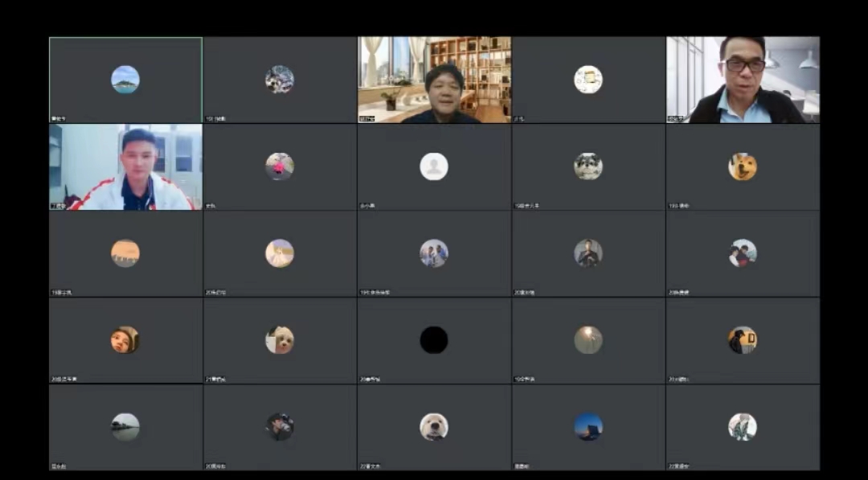The height and width of the screenshot is (480, 868).
Task: Click the blue night sky avatar
Action: [588, 427]
